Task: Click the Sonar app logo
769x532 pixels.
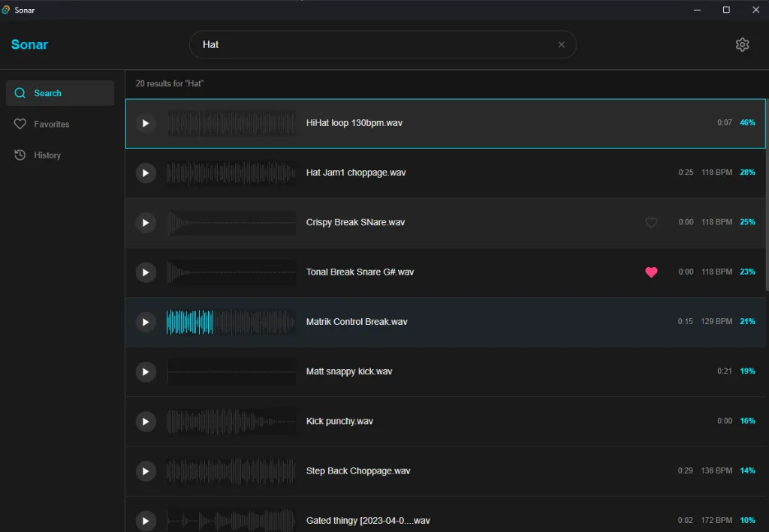Action: [x=29, y=44]
